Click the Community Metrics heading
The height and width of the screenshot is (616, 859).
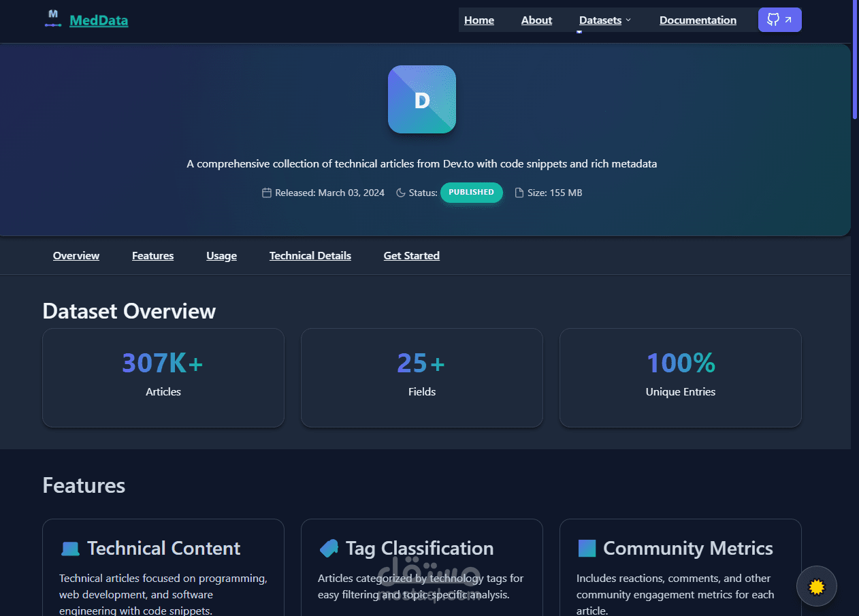click(688, 549)
